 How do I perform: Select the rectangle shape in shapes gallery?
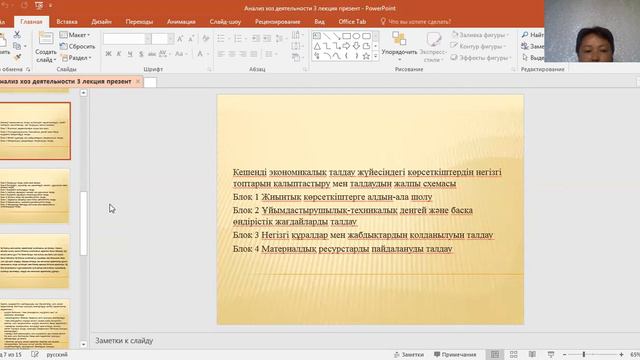click(x=347, y=36)
